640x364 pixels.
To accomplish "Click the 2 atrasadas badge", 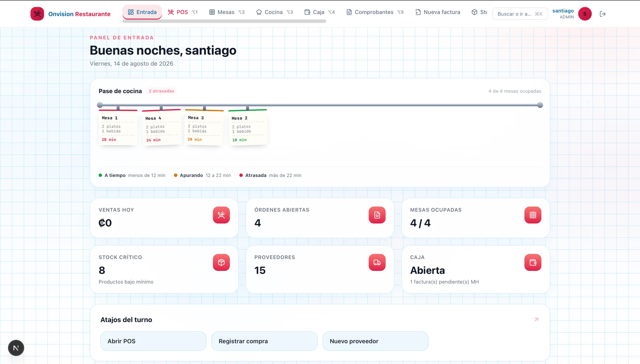I will (161, 91).
